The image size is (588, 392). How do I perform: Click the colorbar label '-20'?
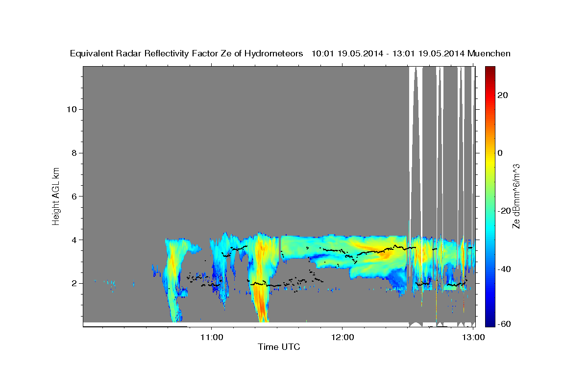(504, 211)
